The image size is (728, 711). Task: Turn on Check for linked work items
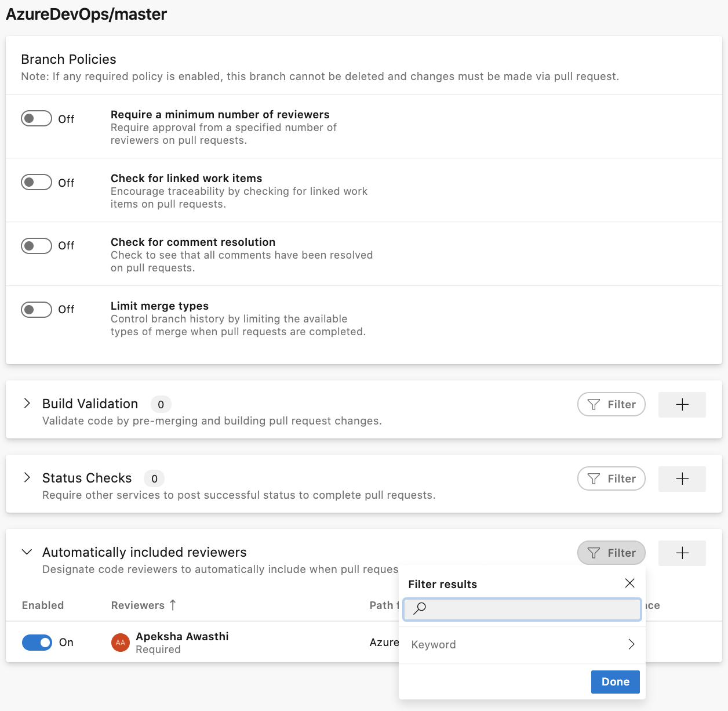coord(36,182)
